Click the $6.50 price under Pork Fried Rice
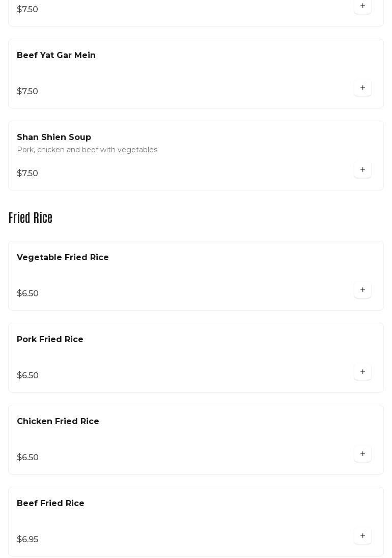The height and width of the screenshot is (558, 392). click(27, 376)
